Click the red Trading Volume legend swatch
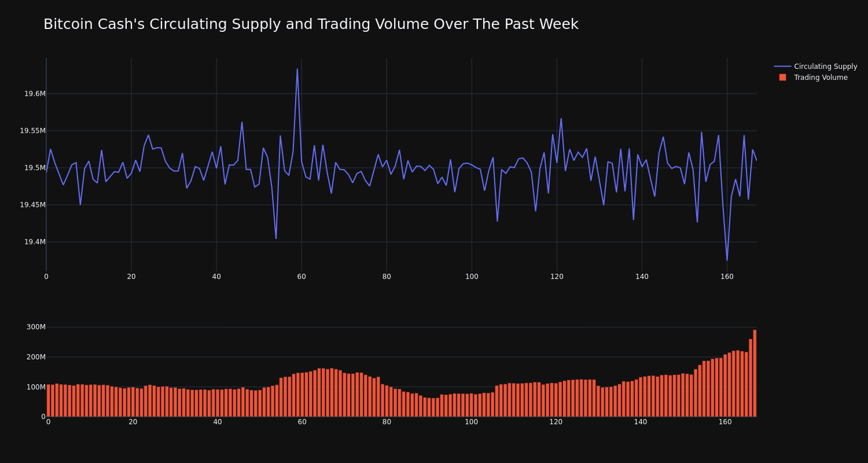The image size is (868, 463). (782, 78)
